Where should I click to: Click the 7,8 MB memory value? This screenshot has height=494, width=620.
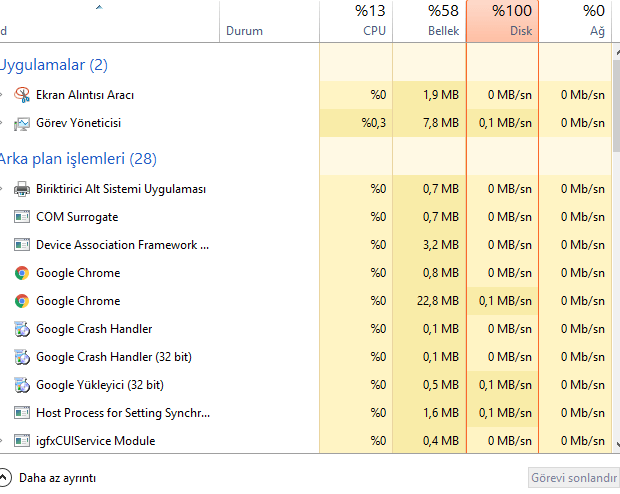(x=441, y=123)
